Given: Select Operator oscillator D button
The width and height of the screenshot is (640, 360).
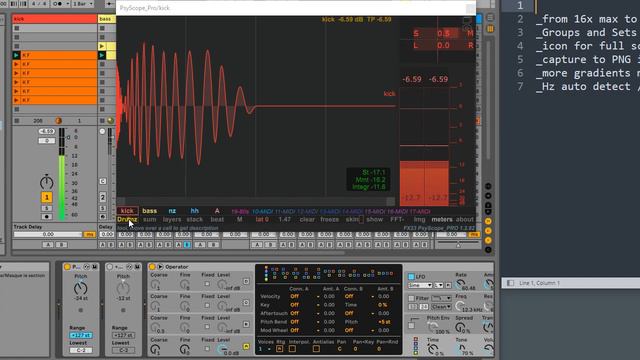Looking at the screenshot, I should click(246, 282).
